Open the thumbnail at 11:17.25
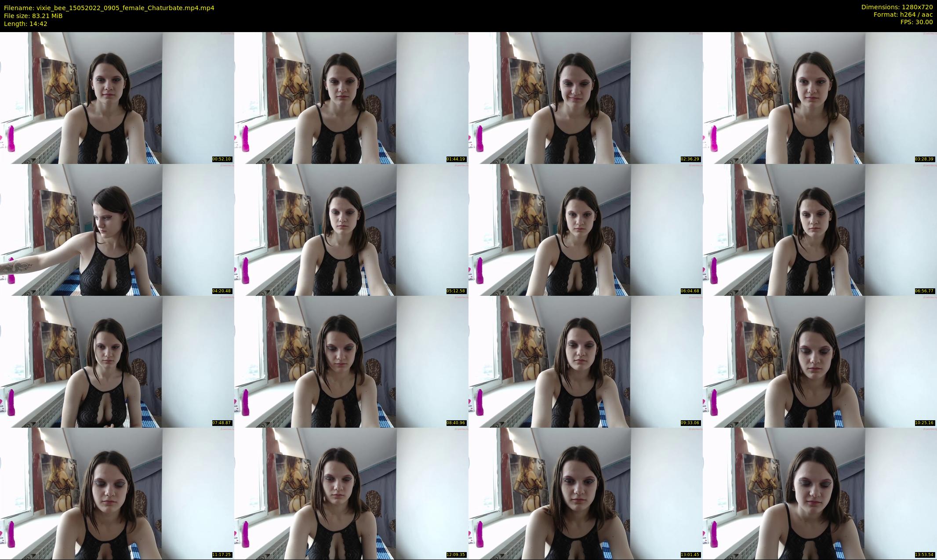 coord(117,493)
